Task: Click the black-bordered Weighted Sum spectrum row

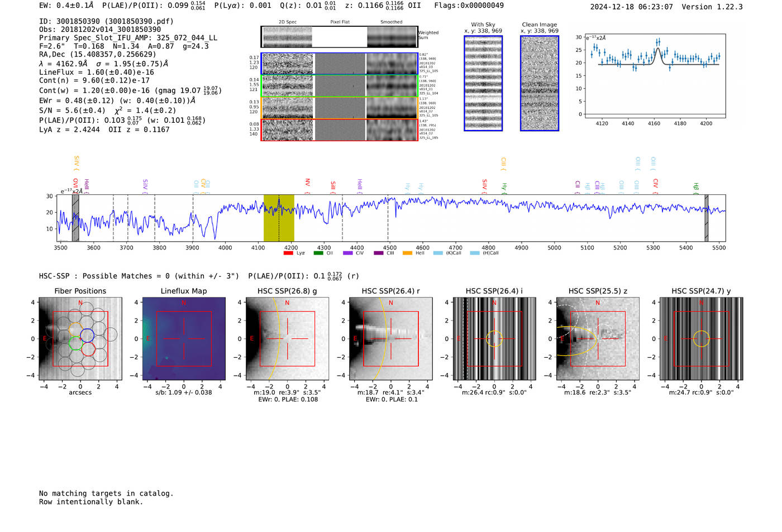Action: click(x=340, y=37)
